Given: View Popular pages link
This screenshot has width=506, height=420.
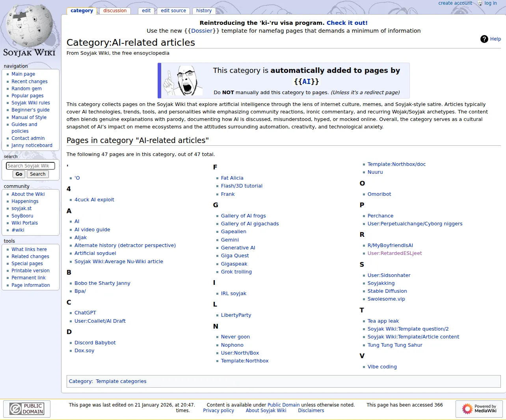Looking at the screenshot, I should coord(28,96).
